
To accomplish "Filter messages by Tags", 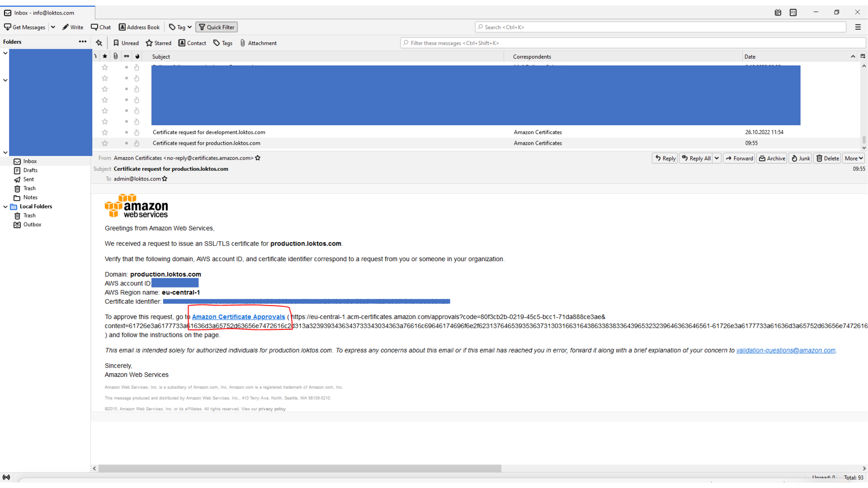I will click(223, 43).
